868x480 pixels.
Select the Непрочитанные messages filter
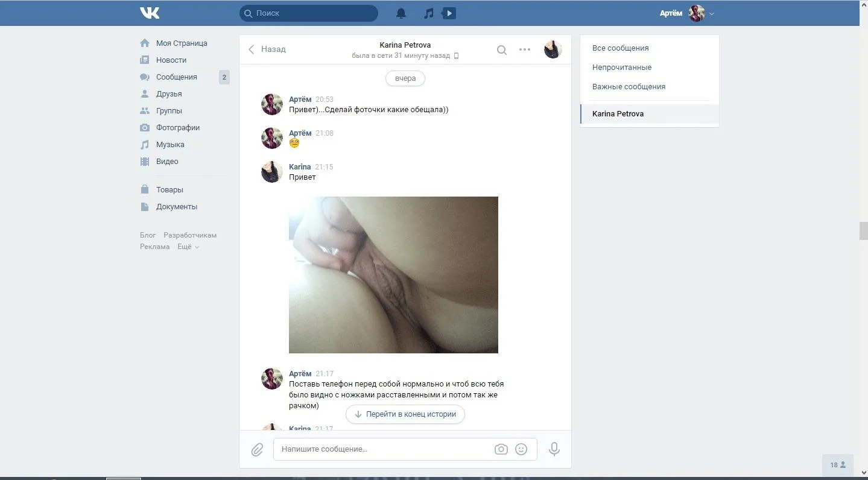click(622, 68)
